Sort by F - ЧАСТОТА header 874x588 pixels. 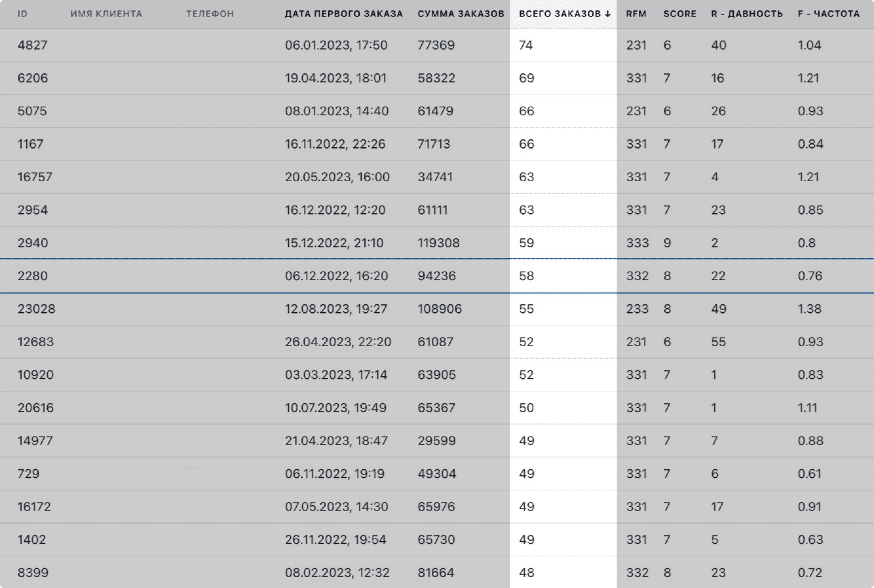point(828,14)
